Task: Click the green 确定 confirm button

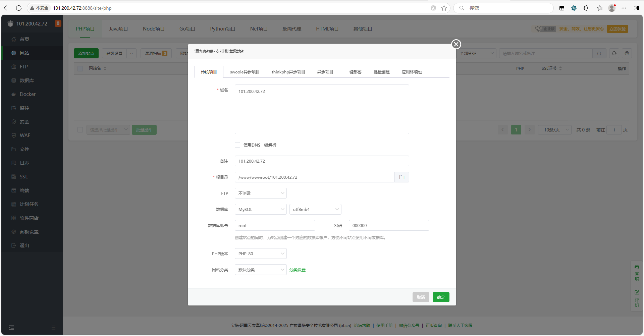Action: pyautogui.click(x=441, y=297)
